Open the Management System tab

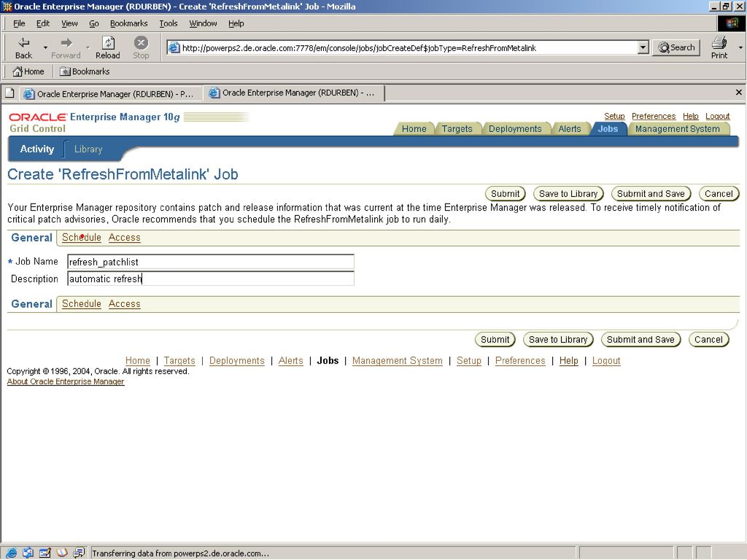[677, 128]
